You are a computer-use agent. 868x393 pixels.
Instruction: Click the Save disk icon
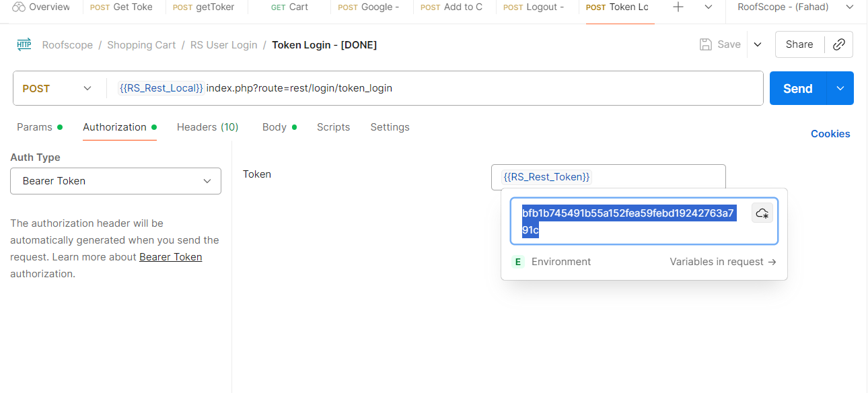point(706,44)
